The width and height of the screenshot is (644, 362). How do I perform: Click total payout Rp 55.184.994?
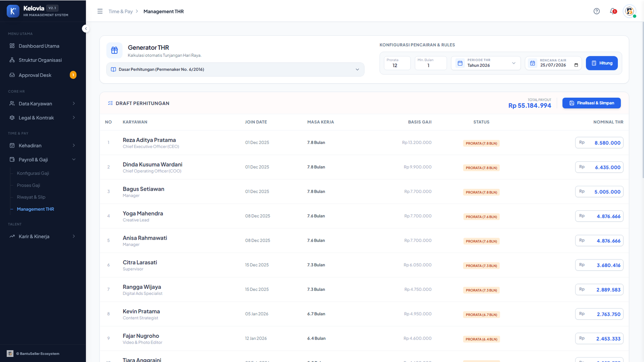530,105
